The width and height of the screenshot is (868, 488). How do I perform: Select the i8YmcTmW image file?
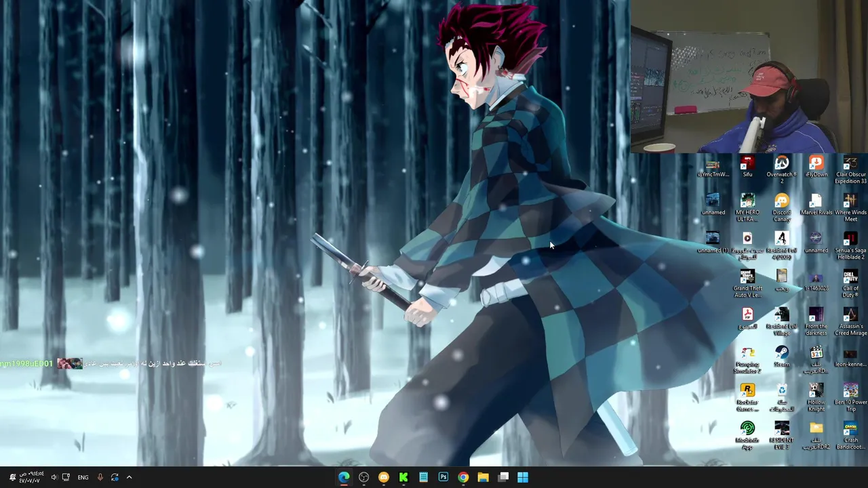coord(713,167)
